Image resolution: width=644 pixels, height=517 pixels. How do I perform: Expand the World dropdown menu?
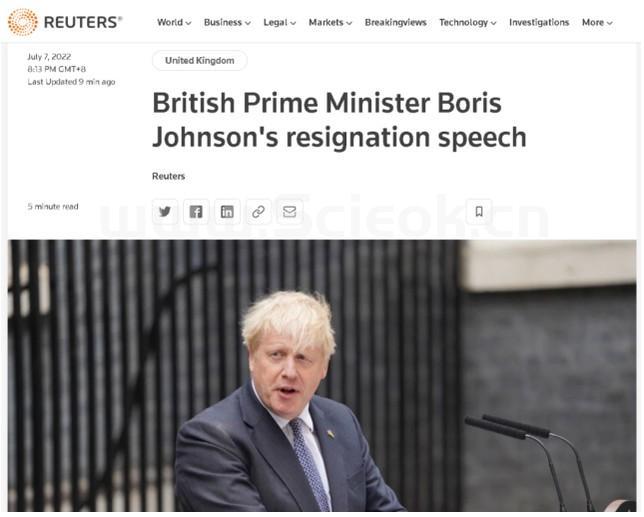point(174,23)
